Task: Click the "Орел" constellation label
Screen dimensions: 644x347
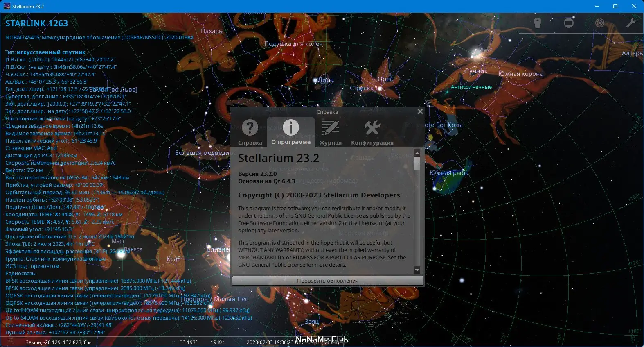Action: click(x=385, y=79)
